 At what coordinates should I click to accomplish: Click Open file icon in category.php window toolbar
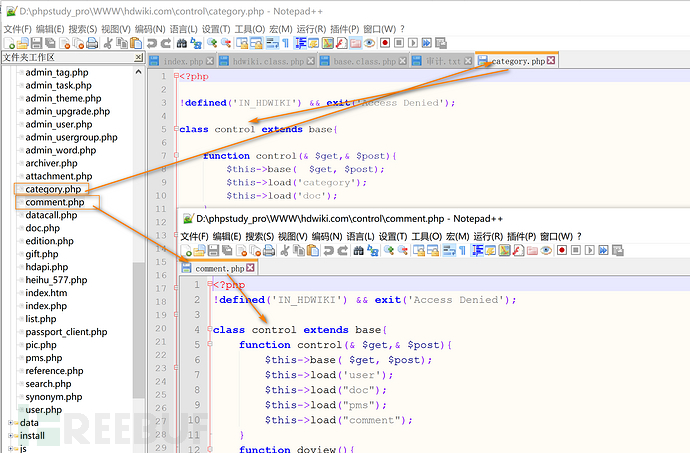(22, 43)
